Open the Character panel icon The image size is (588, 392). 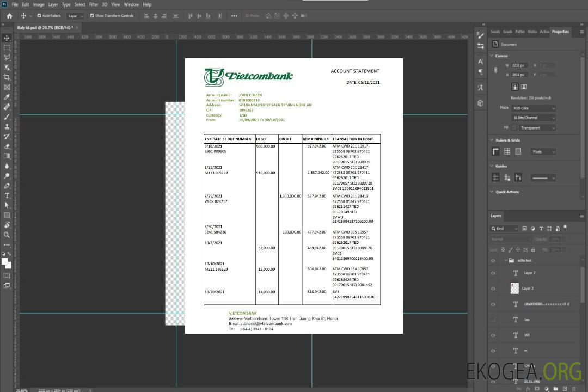click(480, 62)
